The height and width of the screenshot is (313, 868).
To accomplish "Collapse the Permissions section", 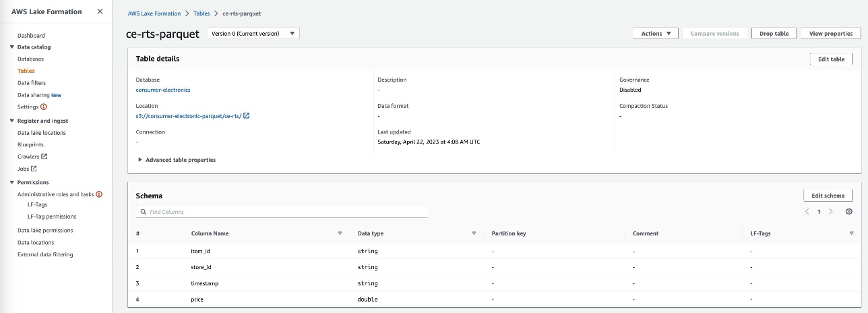I will (x=12, y=182).
